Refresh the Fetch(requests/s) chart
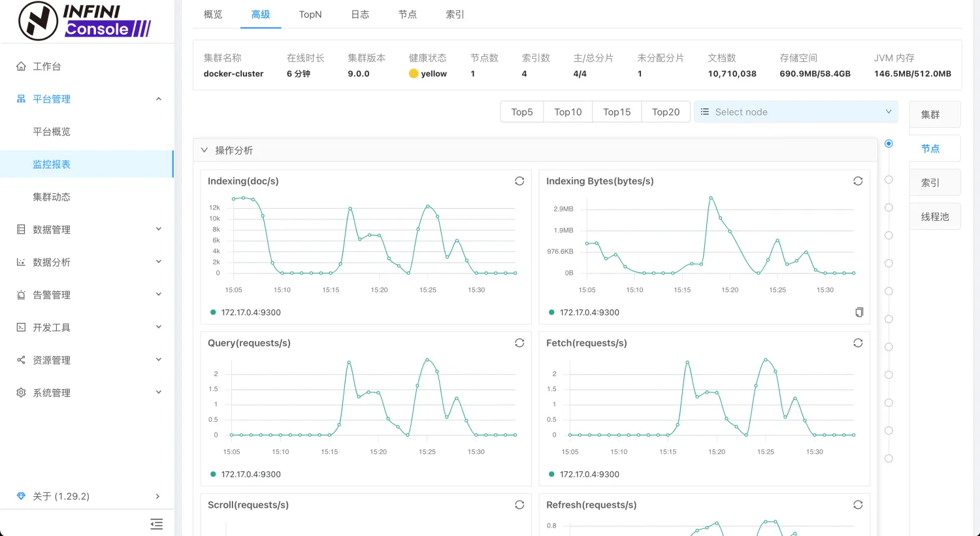980x536 pixels. 858,343
